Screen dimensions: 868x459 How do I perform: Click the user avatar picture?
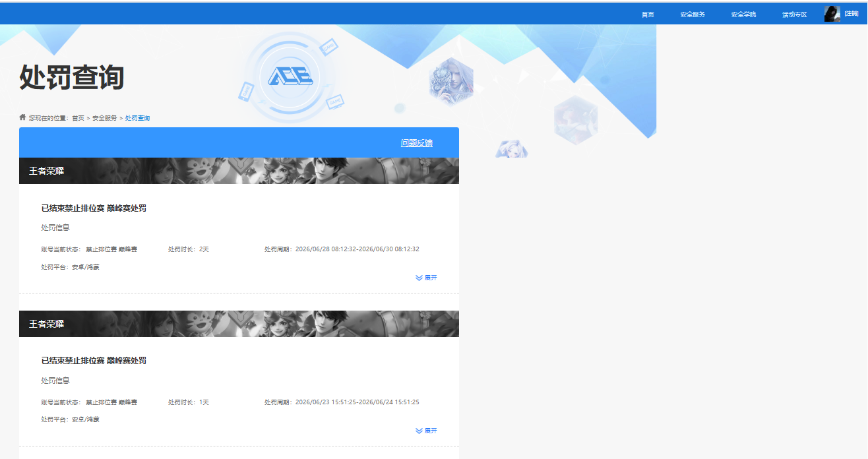[x=832, y=14]
